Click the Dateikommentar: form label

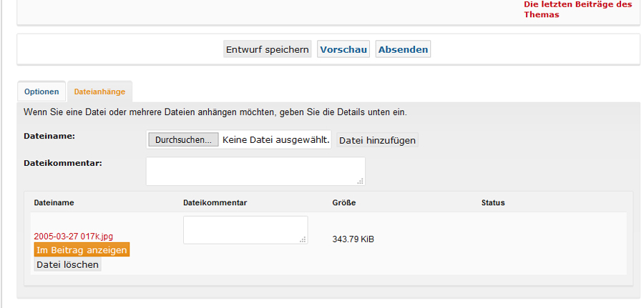coord(63,163)
